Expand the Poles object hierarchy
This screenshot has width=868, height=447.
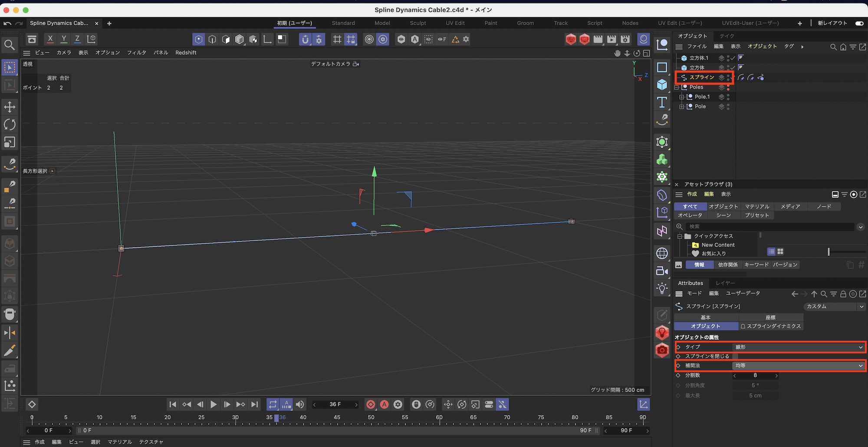(677, 87)
